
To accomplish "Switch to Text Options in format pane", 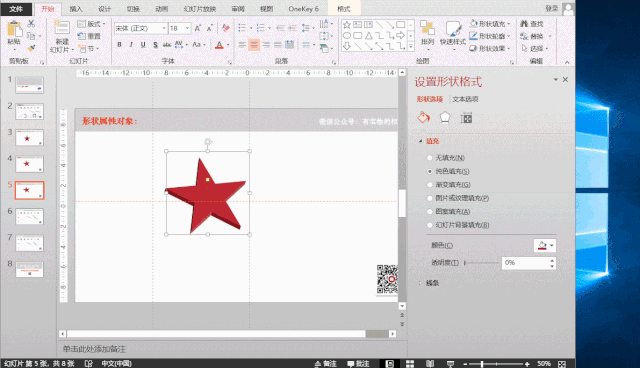I will (465, 99).
